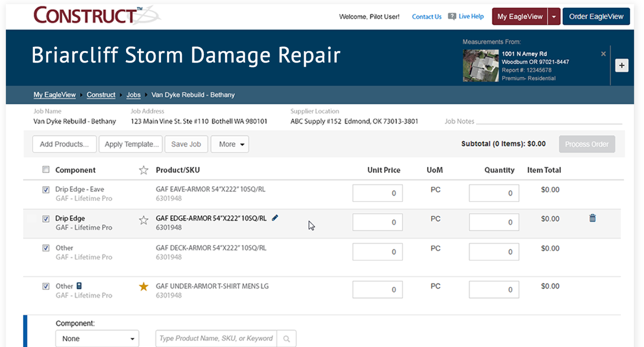Click the Product/SKU column header
The width and height of the screenshot is (644, 347).
(x=178, y=170)
